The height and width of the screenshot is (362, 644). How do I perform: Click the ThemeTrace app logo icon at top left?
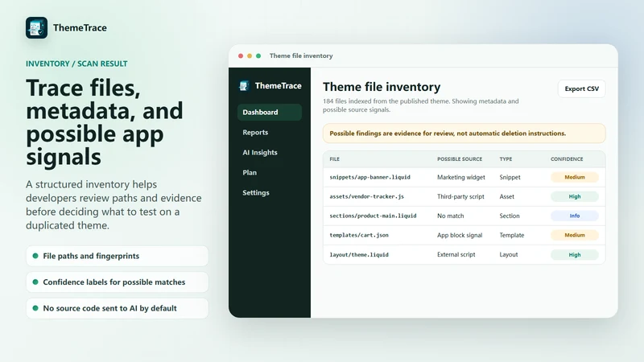[36, 28]
